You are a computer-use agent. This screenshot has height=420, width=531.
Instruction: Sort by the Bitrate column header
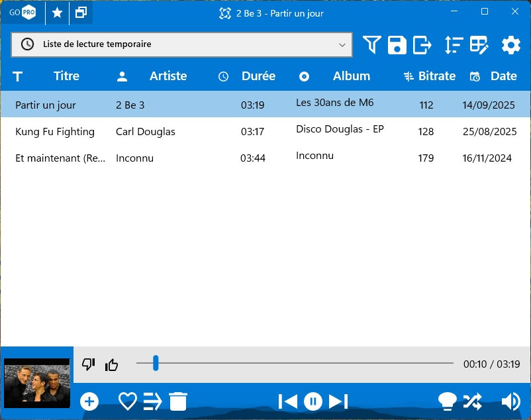[437, 76]
